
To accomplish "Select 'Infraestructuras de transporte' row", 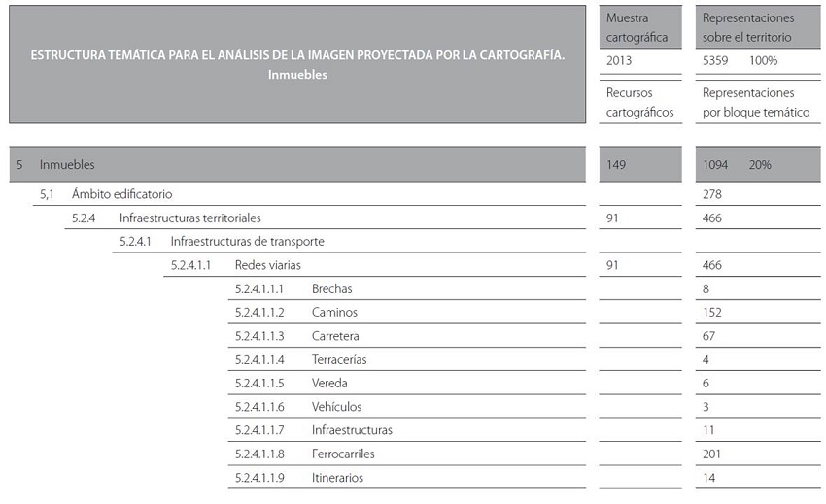I will pyautogui.click(x=247, y=242).
